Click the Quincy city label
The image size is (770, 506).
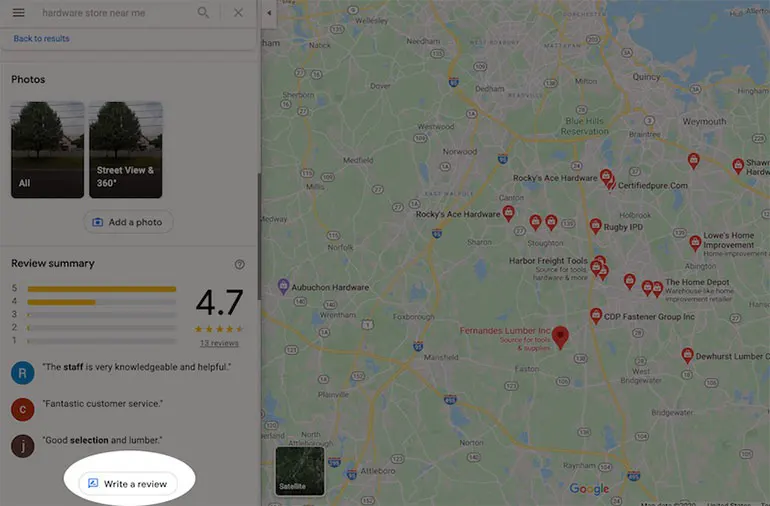646,77
